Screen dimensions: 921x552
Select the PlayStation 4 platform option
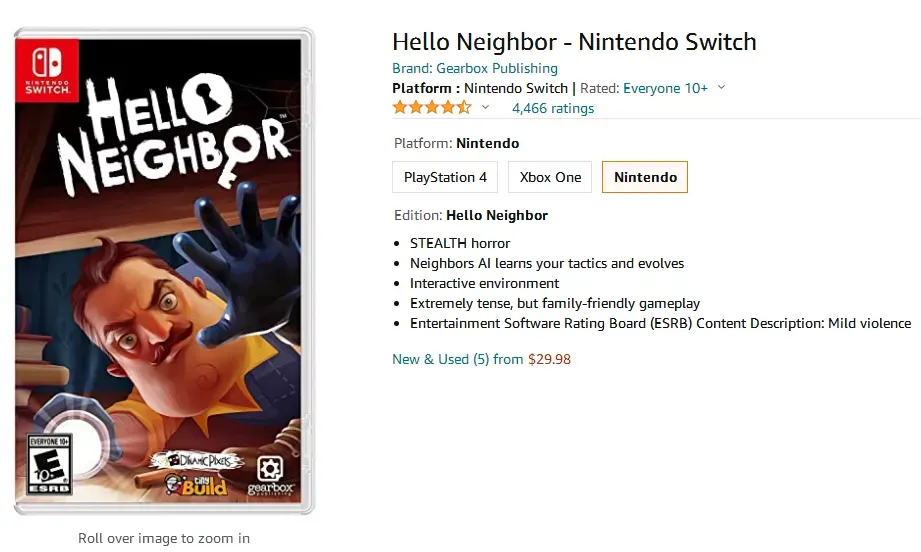pyautogui.click(x=445, y=177)
